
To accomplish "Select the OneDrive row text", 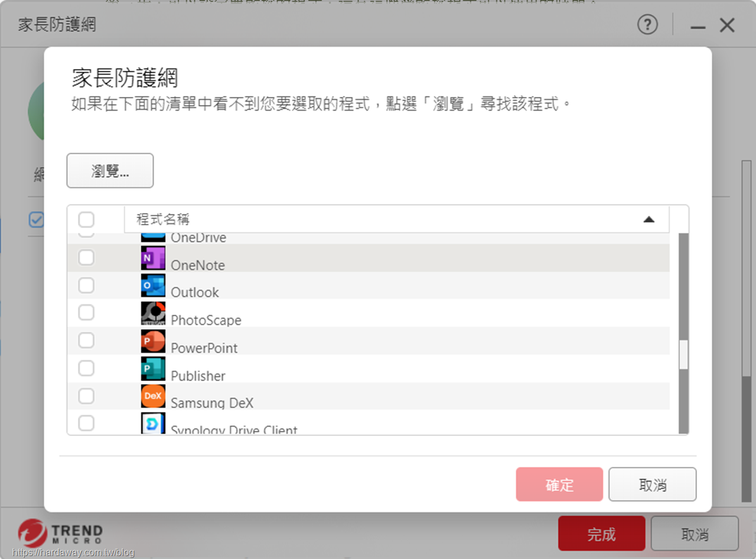I will point(198,238).
